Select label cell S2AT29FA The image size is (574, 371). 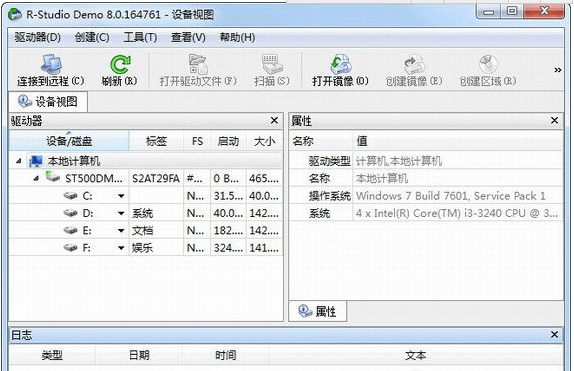click(x=156, y=179)
